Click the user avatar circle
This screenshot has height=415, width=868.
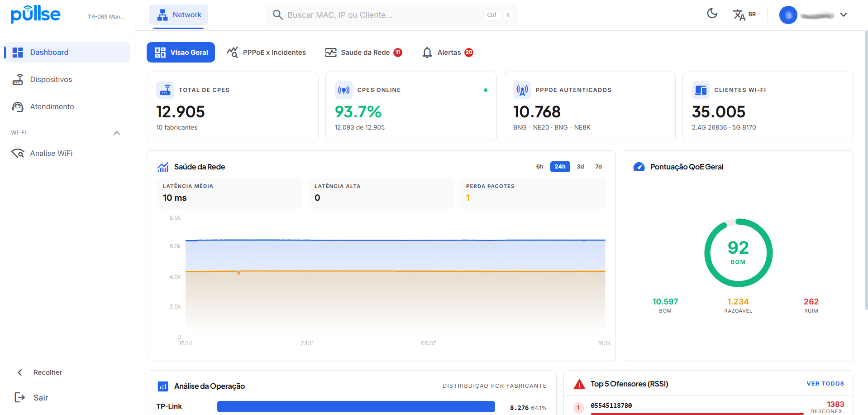pos(788,15)
